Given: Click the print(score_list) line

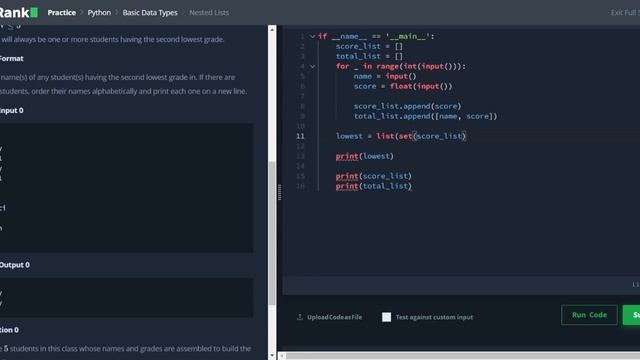Looking at the screenshot, I should [x=373, y=176].
